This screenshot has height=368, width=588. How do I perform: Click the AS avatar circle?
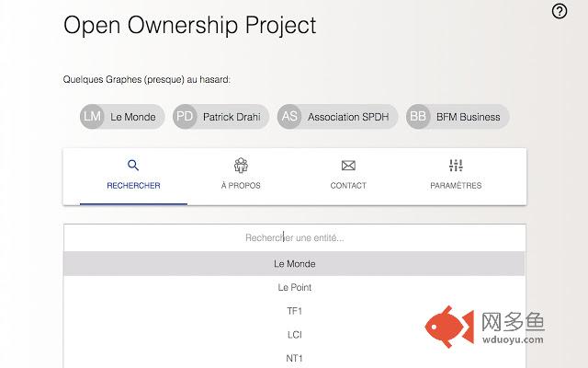289,117
